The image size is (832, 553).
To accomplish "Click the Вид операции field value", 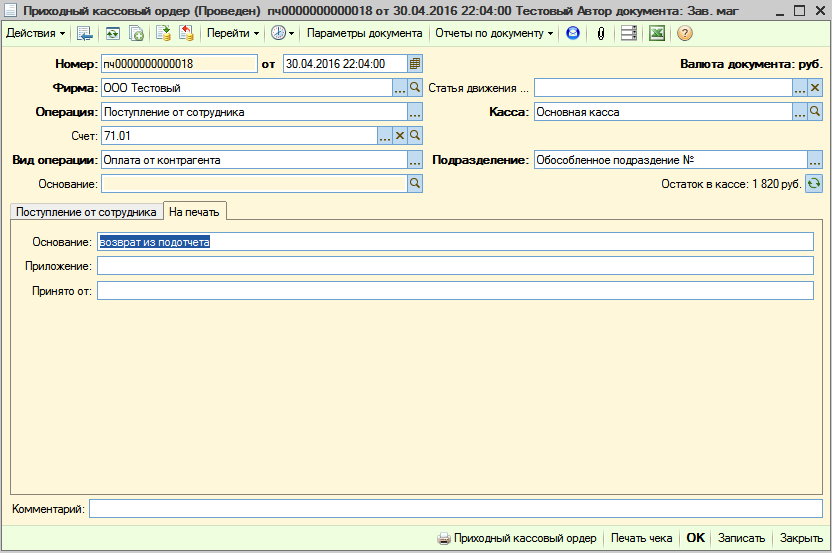I will click(x=254, y=160).
